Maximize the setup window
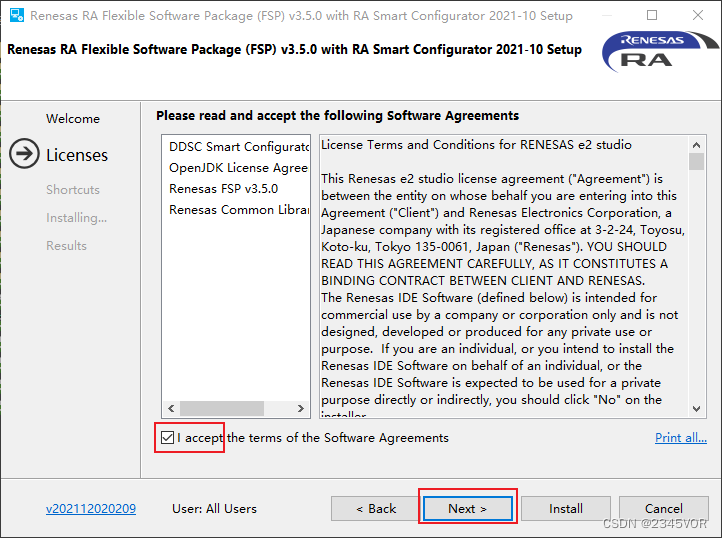This screenshot has width=722, height=538. (652, 16)
